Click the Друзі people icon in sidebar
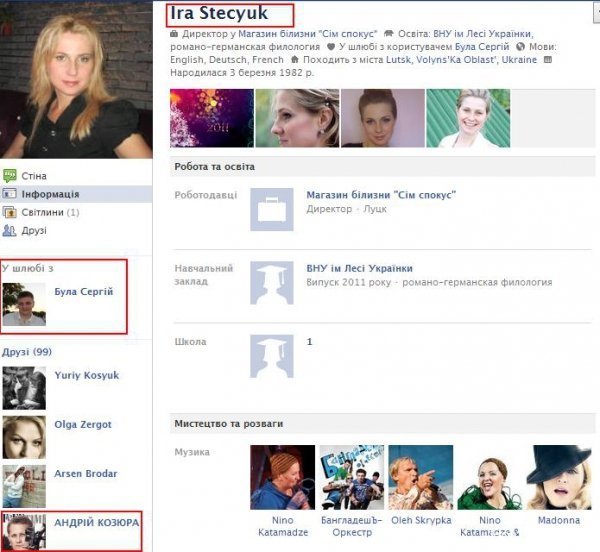The width and height of the screenshot is (600, 552). click(x=10, y=230)
